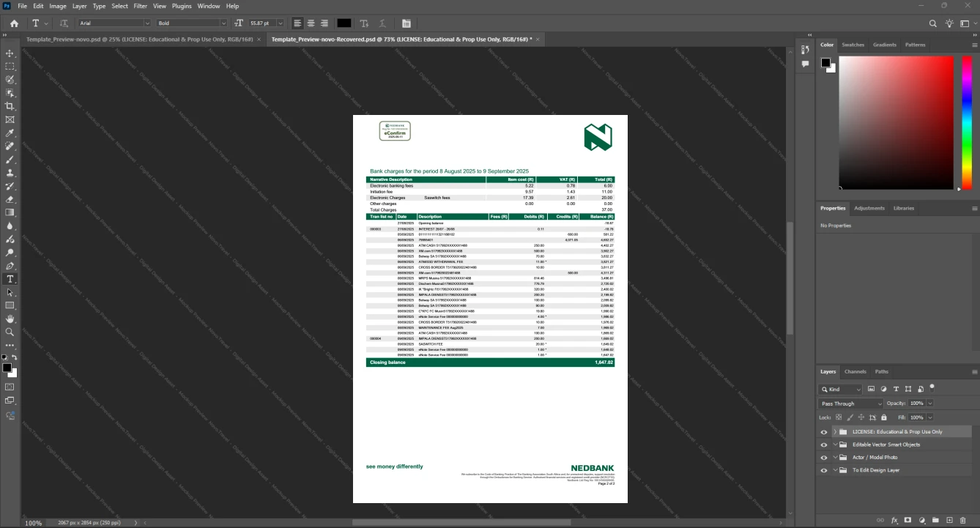Select the Brush tool
Image resolution: width=980 pixels, height=528 pixels.
[10, 160]
